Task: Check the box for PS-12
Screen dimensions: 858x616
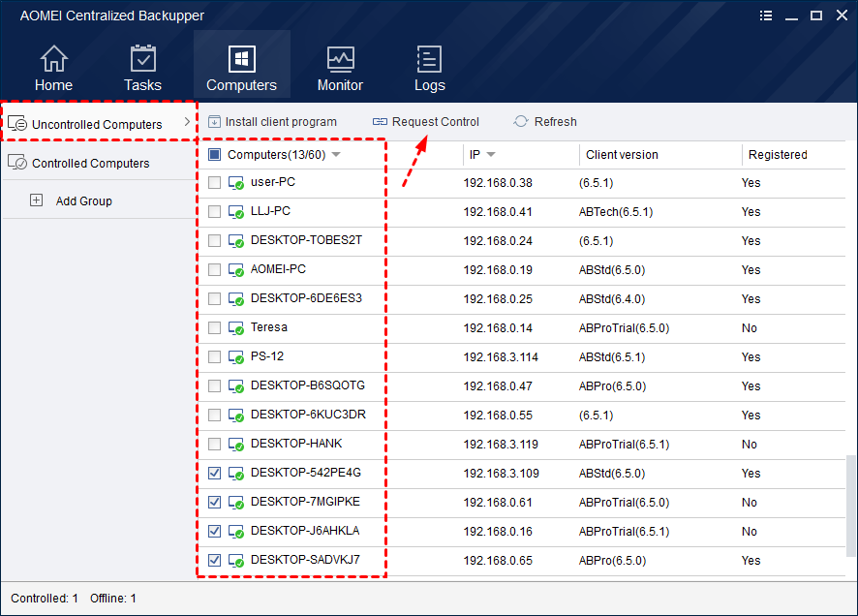Action: 215,356
